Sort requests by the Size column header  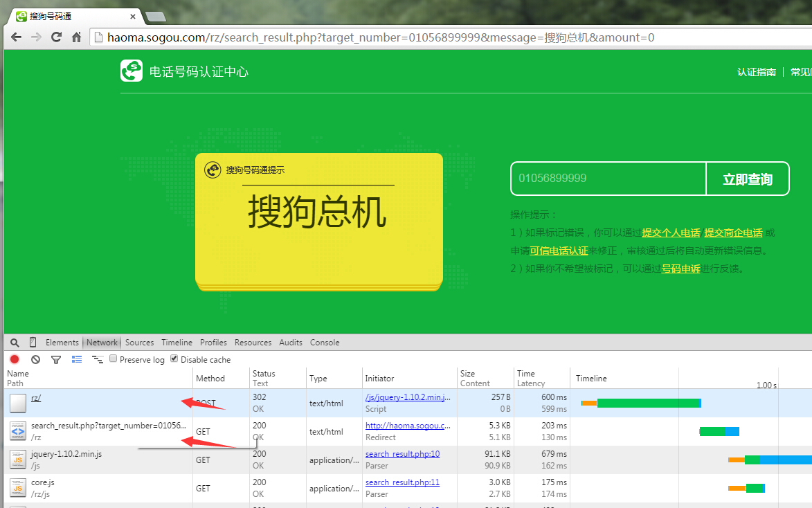point(485,378)
